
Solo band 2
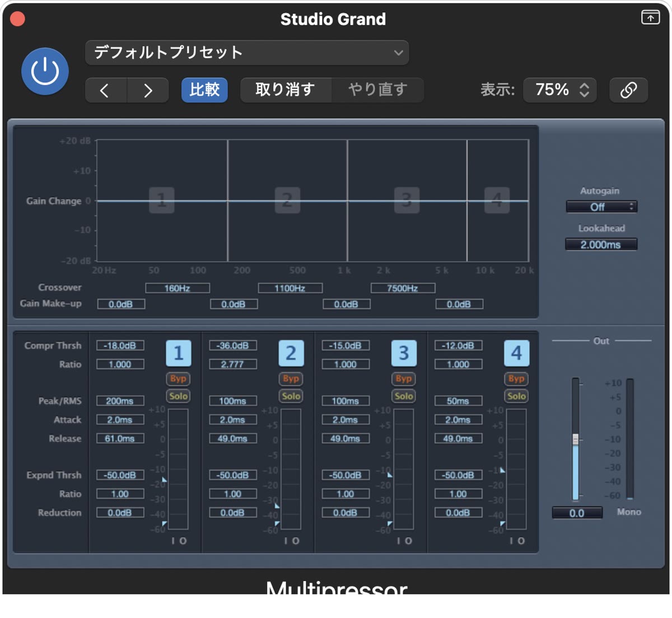point(291,396)
